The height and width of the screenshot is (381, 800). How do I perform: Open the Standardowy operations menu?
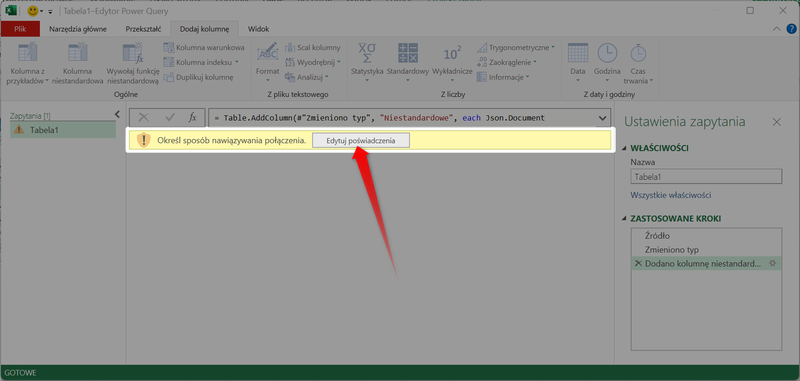(408, 62)
